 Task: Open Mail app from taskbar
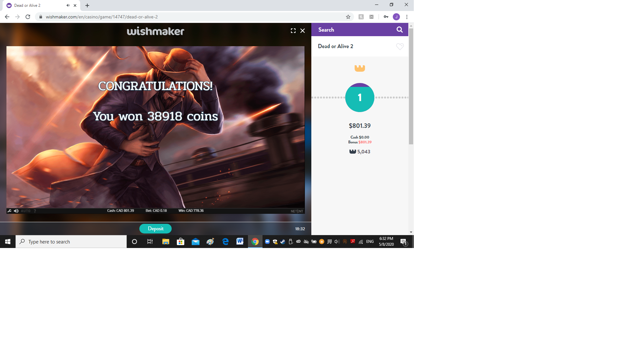(196, 242)
